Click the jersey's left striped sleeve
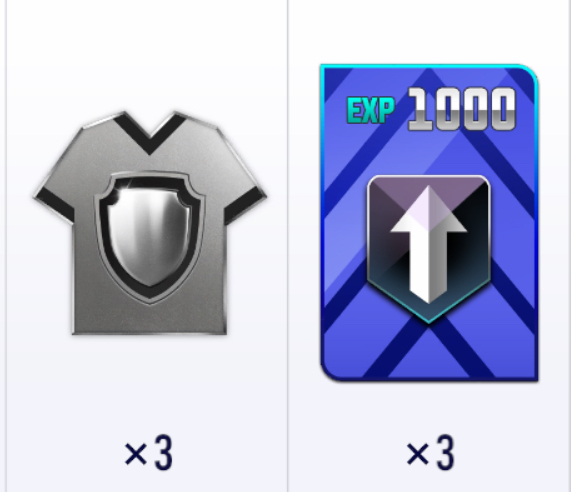571x492 pixels. click(x=55, y=205)
